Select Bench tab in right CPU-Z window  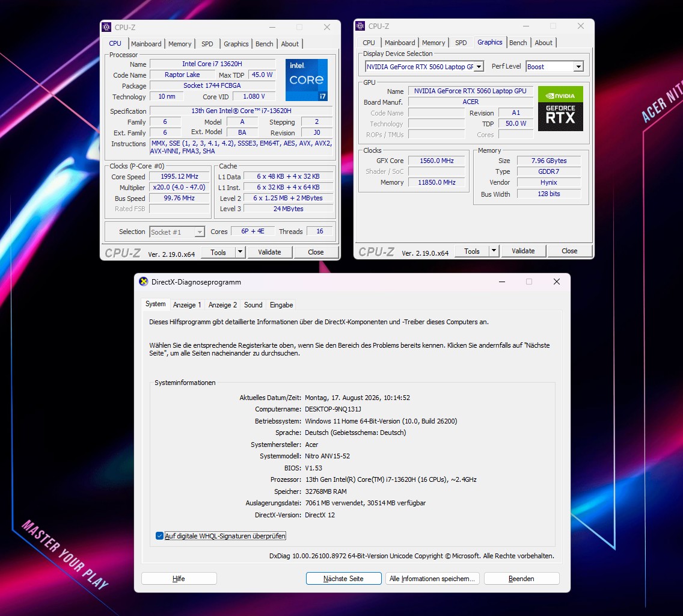(x=518, y=43)
